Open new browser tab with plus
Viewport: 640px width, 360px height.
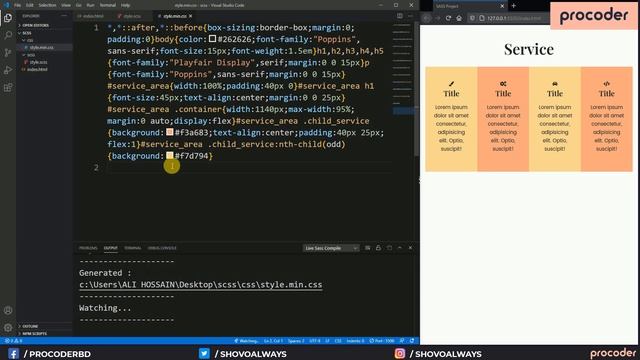[x=513, y=6]
